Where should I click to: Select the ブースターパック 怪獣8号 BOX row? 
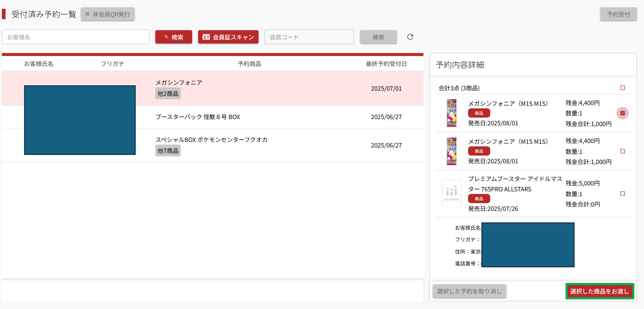tap(213, 117)
